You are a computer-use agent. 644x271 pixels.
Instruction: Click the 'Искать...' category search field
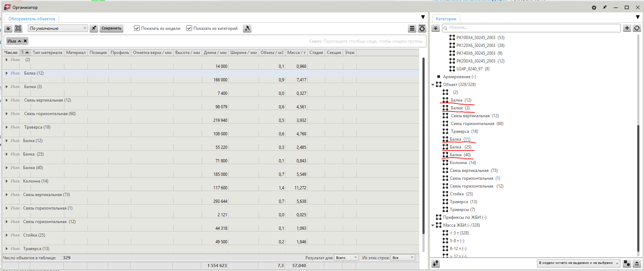tap(532, 28)
